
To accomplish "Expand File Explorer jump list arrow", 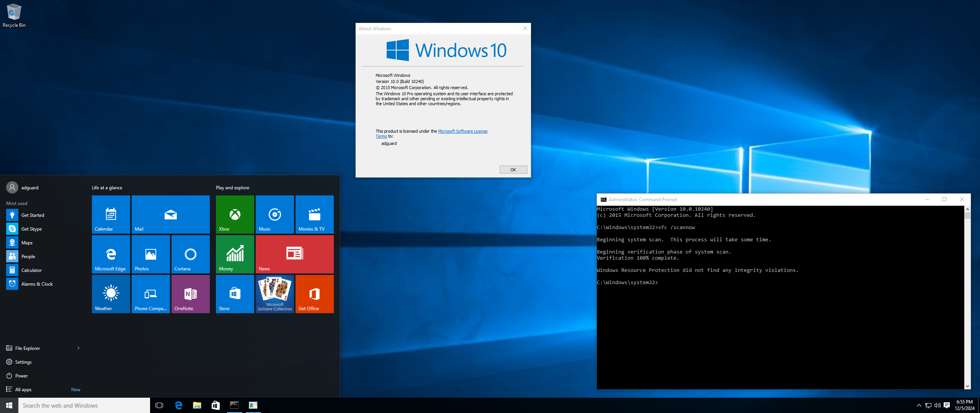I will click(78, 348).
